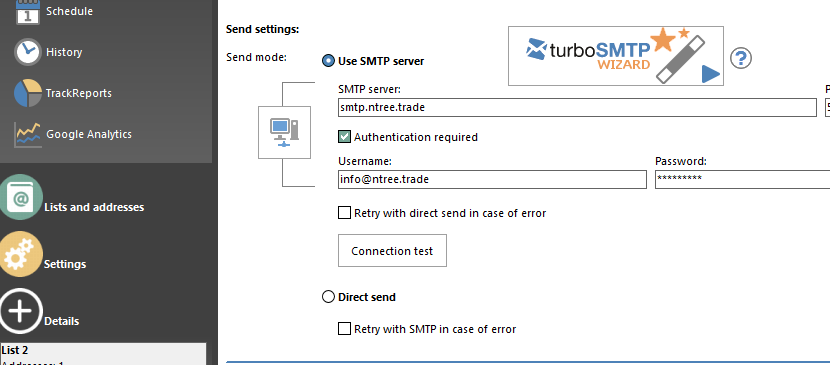Image resolution: width=830 pixels, height=365 pixels.
Task: Open the Details plus icon
Action: (20, 312)
